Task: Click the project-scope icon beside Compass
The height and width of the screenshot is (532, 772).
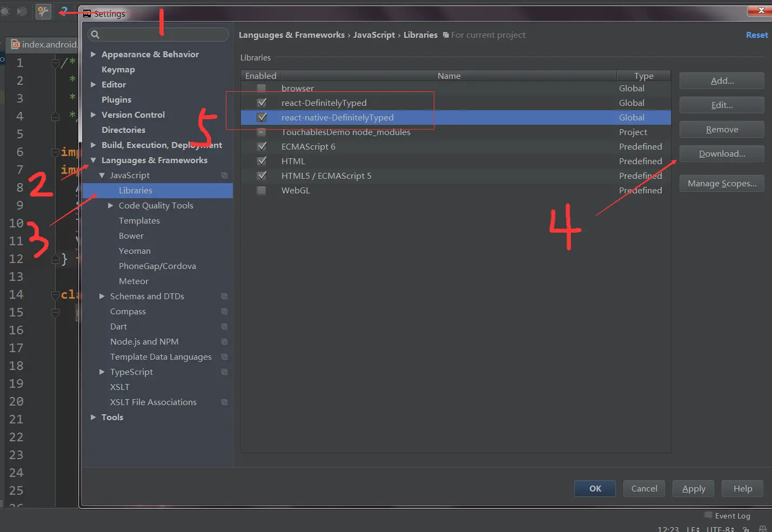Action: 224,311
